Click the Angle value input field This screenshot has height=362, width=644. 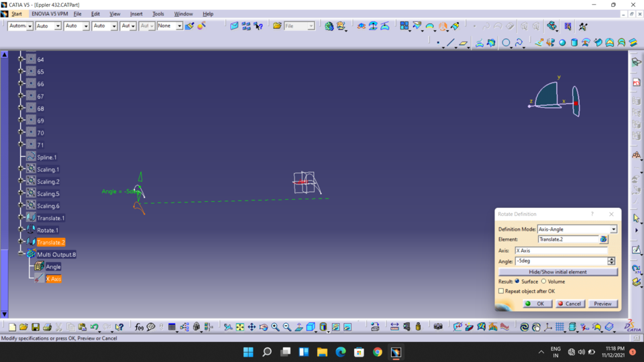(561, 261)
